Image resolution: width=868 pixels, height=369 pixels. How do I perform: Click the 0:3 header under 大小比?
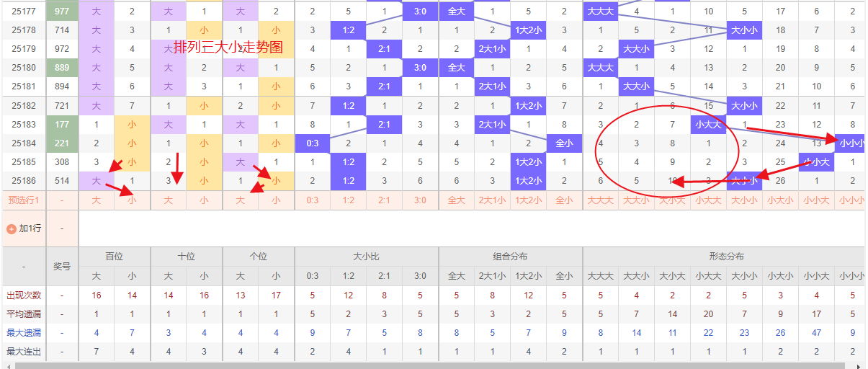click(x=313, y=276)
